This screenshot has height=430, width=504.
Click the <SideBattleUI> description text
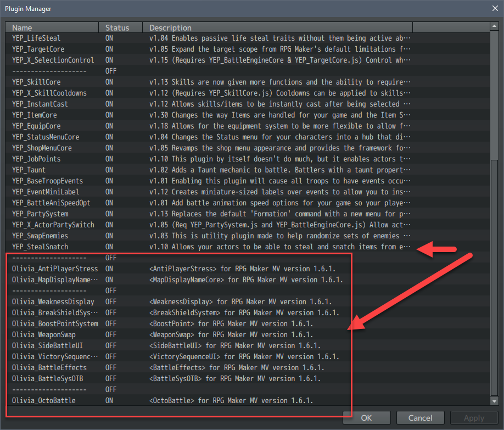tap(234, 346)
